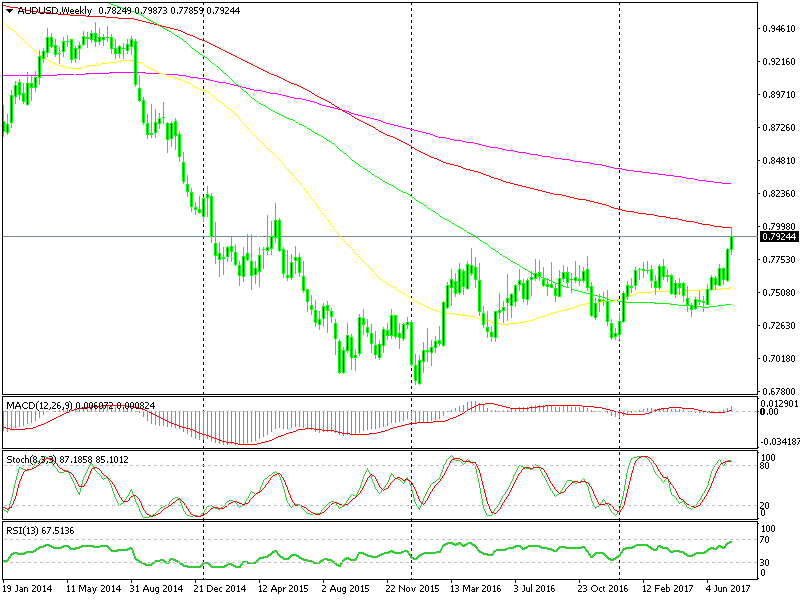800x600 pixels.
Task: Click the 4 Jun 2017 date label
Action: (x=729, y=589)
